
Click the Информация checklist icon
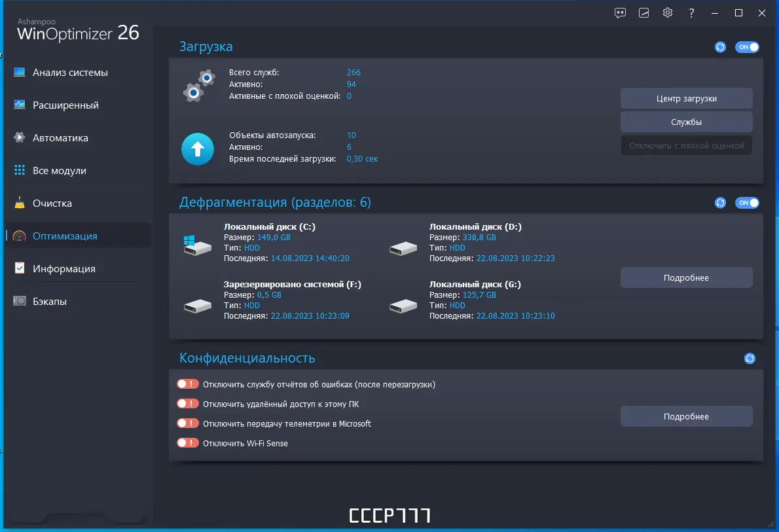20,268
